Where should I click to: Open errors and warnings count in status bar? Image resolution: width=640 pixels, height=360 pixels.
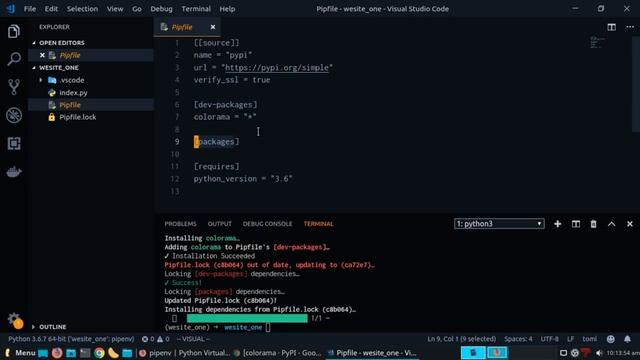tap(156, 339)
